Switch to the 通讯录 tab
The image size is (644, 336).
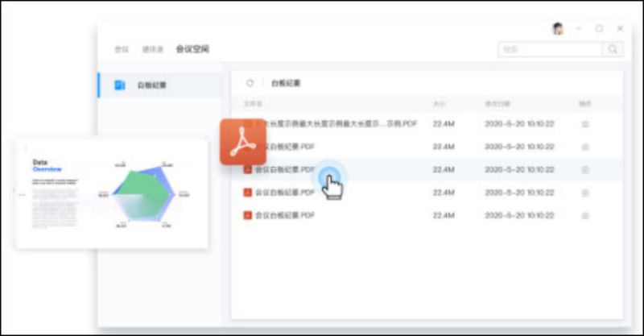click(153, 49)
